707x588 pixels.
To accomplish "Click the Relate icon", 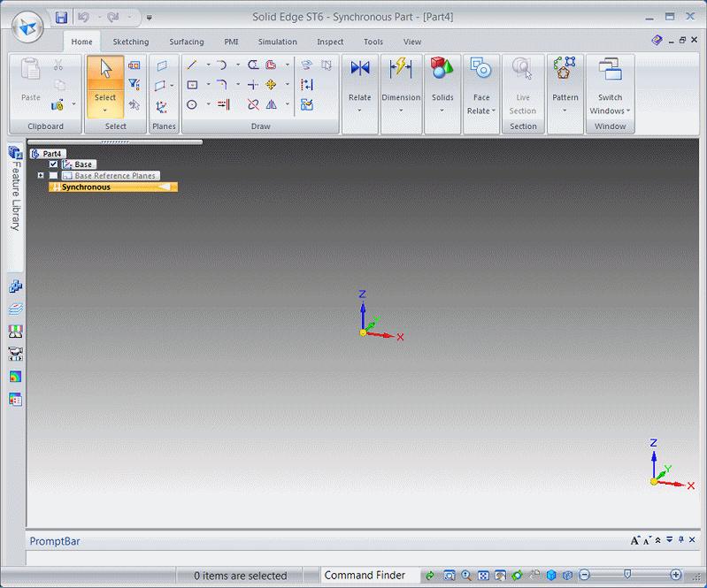I will click(360, 68).
